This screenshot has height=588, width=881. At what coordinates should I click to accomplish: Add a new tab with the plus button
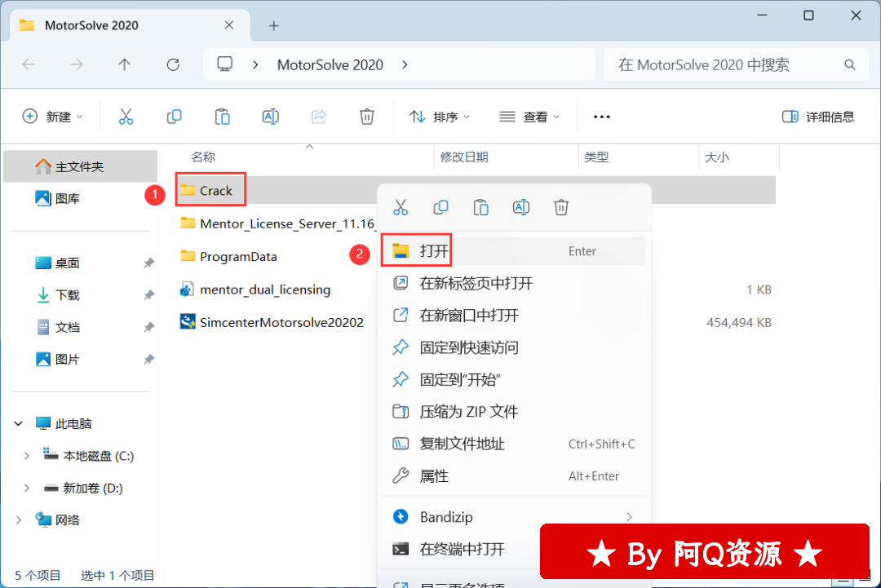pos(273,26)
